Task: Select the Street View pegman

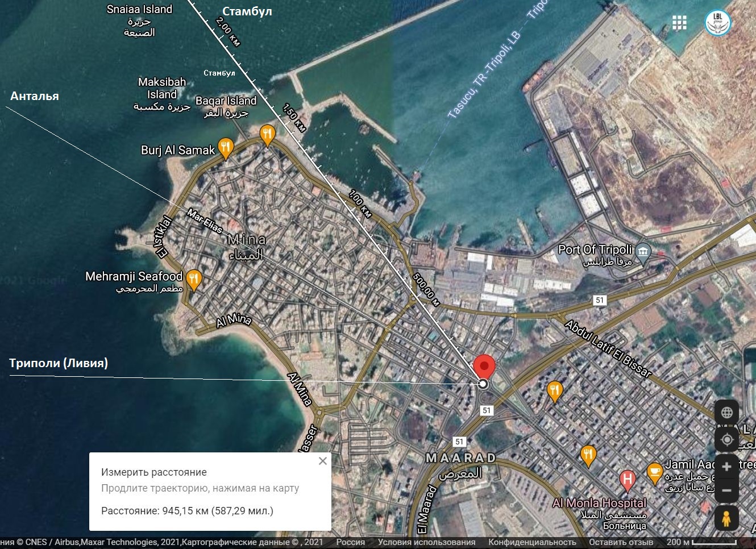Action: (726, 518)
